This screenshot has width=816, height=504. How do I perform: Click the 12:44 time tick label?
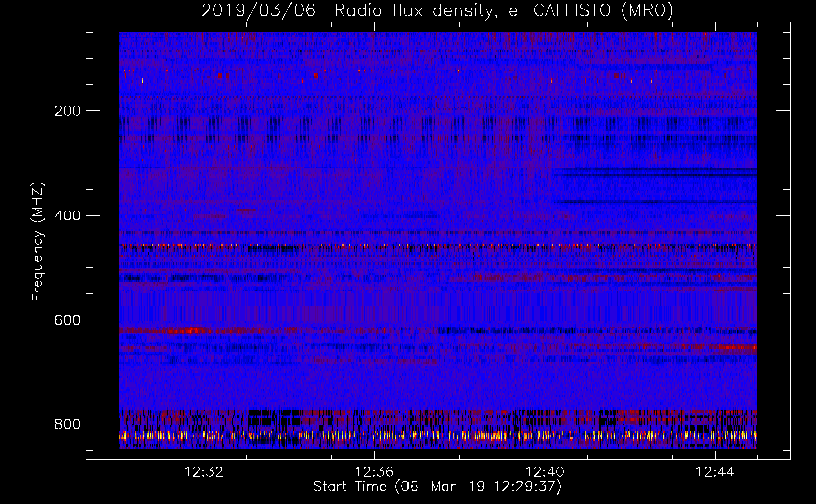tap(715, 472)
